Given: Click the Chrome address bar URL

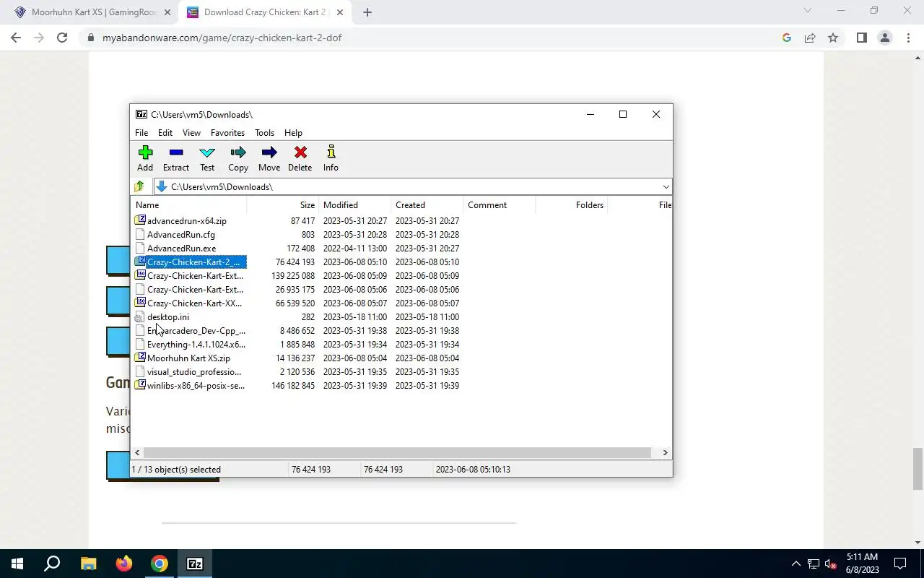Looking at the screenshot, I should pyautogui.click(x=222, y=38).
